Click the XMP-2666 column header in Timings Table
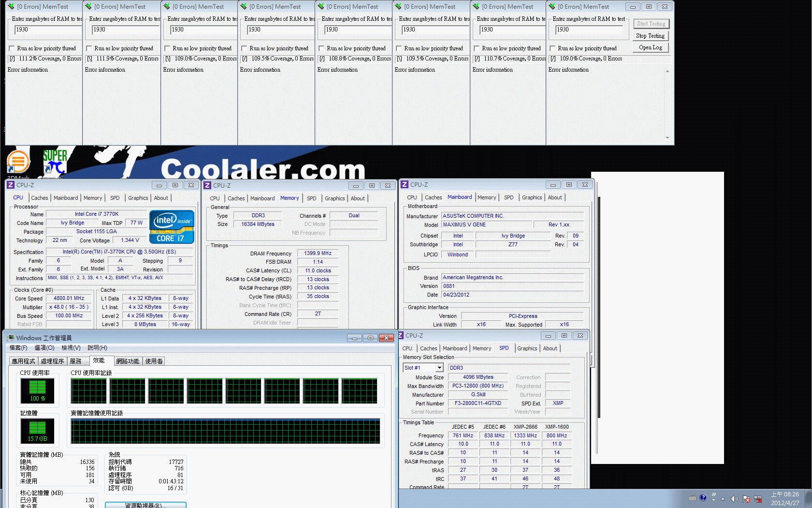 click(525, 427)
